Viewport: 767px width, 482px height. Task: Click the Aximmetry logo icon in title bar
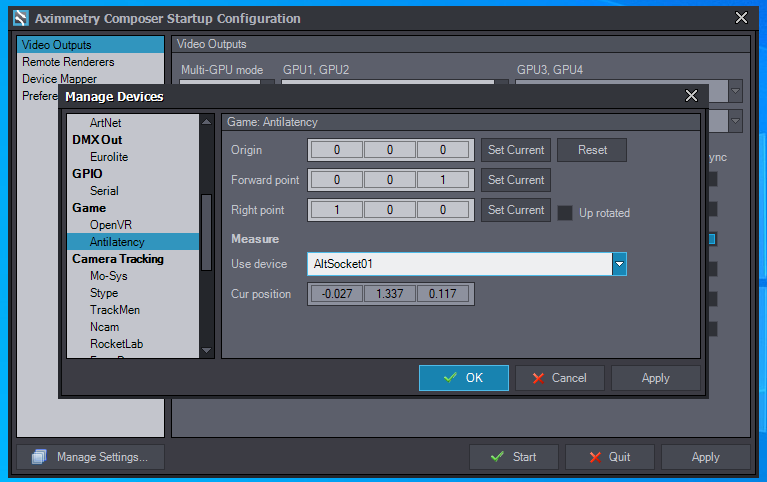tap(21, 18)
